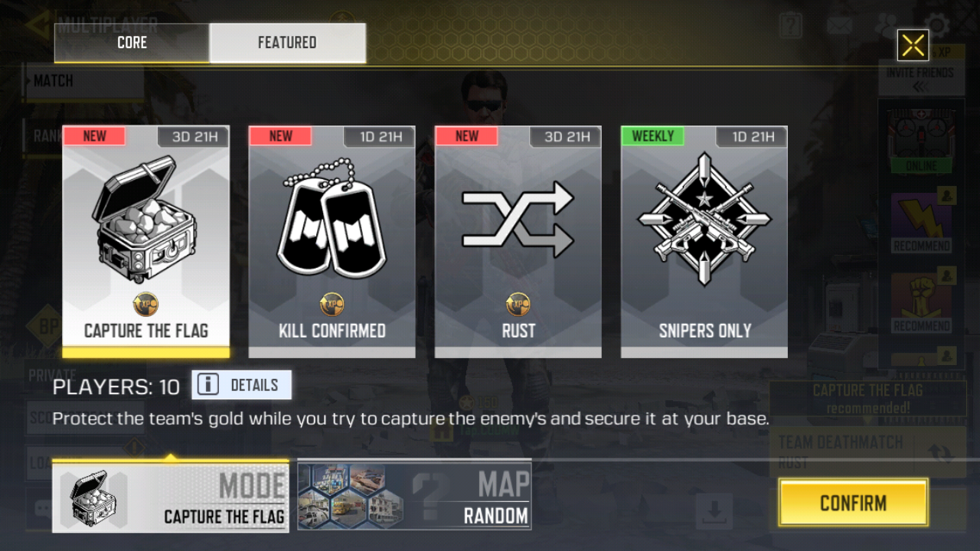
Task: Click the XP bonus coin under Kill Confirmed
Action: (332, 304)
